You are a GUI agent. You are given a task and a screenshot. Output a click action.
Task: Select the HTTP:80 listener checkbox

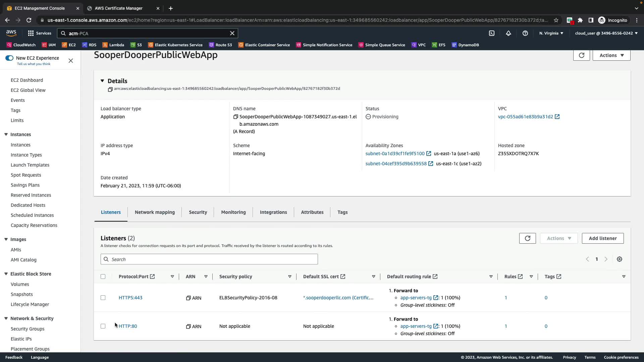click(103, 326)
